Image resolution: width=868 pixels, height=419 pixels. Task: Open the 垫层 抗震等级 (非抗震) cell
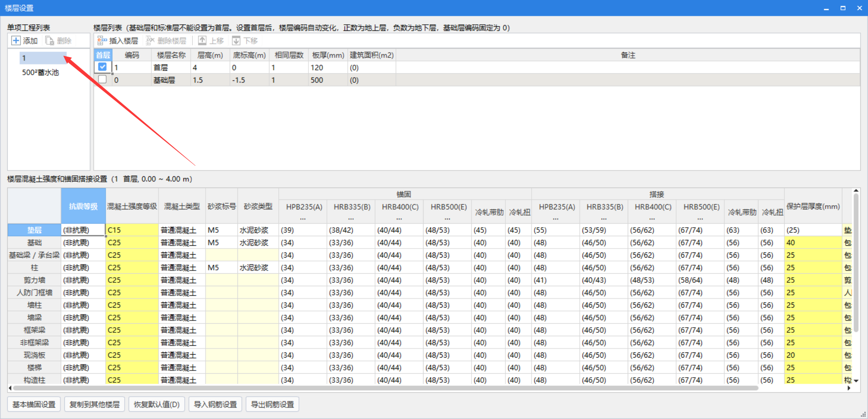click(83, 230)
